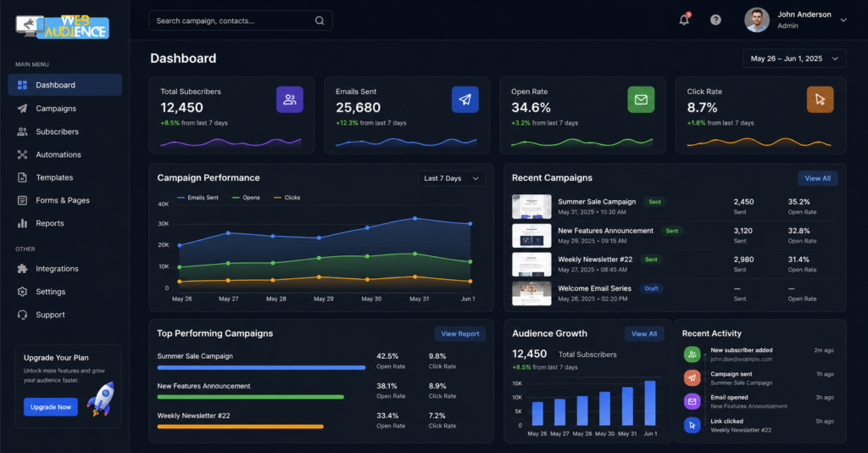Click the green New Features Announcement progress bar
Screen dimensions: 868x453
tap(251, 397)
